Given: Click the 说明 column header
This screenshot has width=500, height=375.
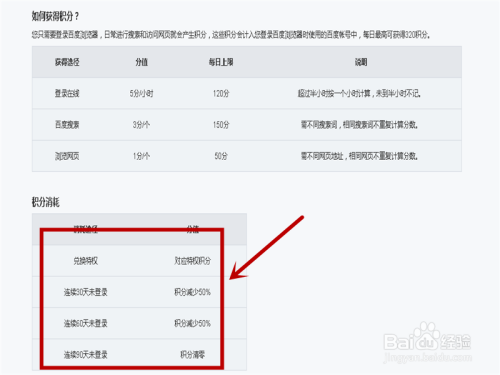Looking at the screenshot, I should click(x=361, y=62).
